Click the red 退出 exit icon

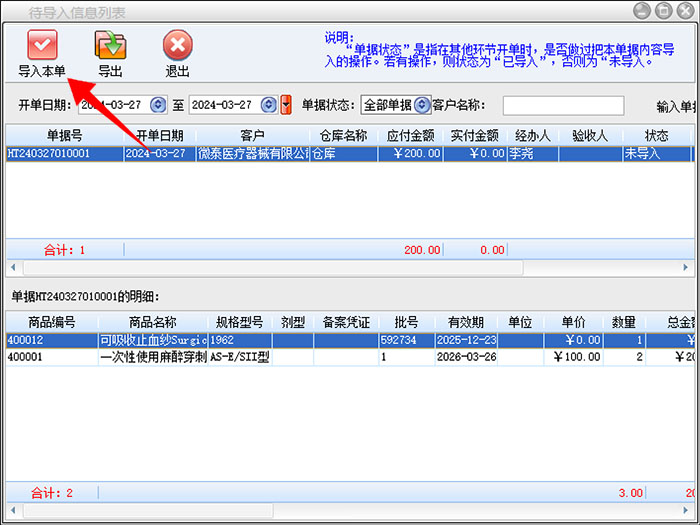(177, 45)
